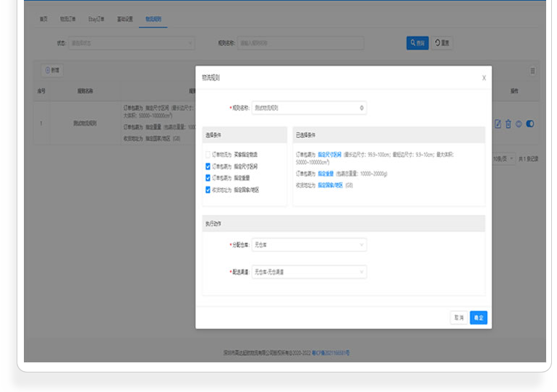Switch to the Ebay订单 tab
Image resolution: width=557 pixels, height=392 pixels.
tap(96, 20)
